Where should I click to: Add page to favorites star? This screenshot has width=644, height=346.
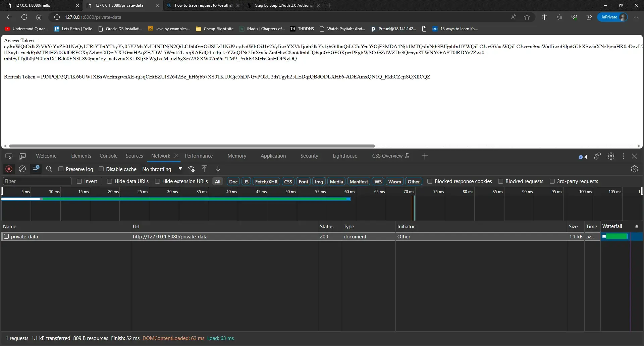(527, 17)
